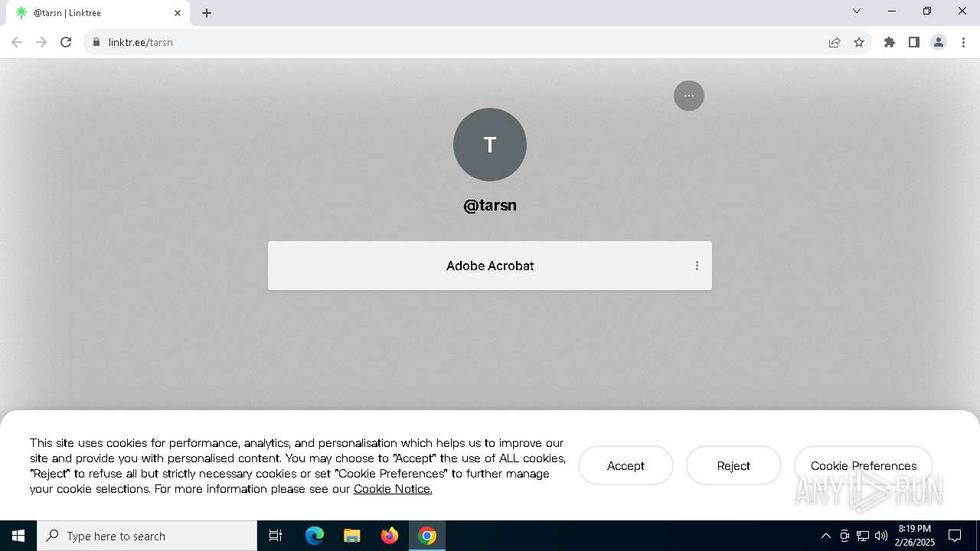Image resolution: width=980 pixels, height=551 pixels.
Task: Click the meet-now tray icon
Action: 844,536
